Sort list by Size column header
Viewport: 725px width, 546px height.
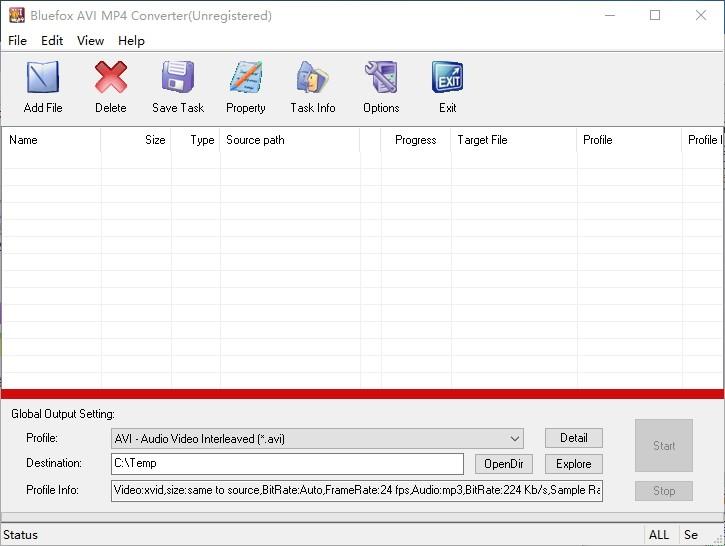pyautogui.click(x=136, y=140)
